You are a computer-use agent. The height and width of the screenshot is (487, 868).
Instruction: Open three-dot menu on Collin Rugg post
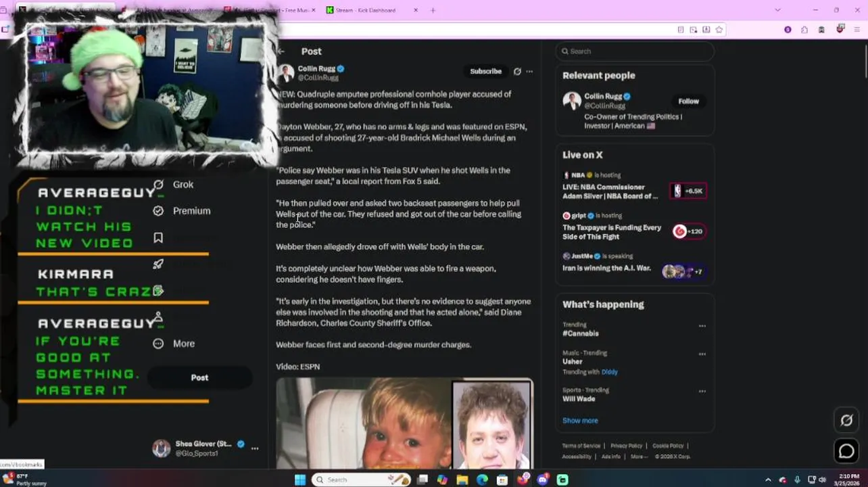click(529, 71)
